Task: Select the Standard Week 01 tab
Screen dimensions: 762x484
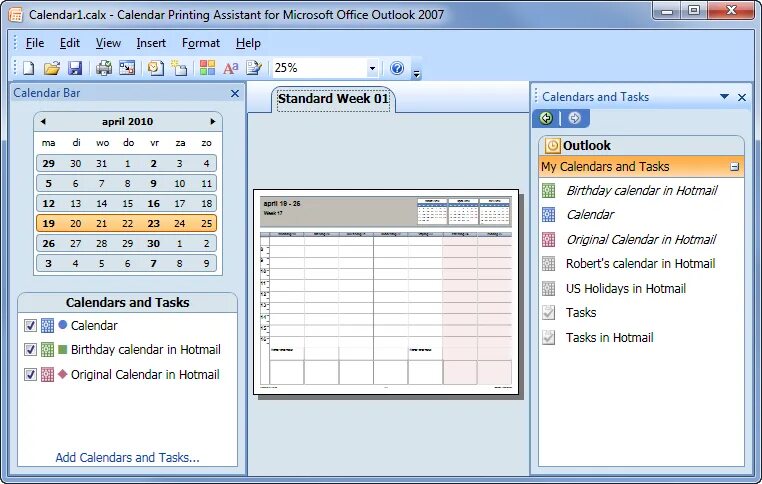Action: pyautogui.click(x=333, y=99)
